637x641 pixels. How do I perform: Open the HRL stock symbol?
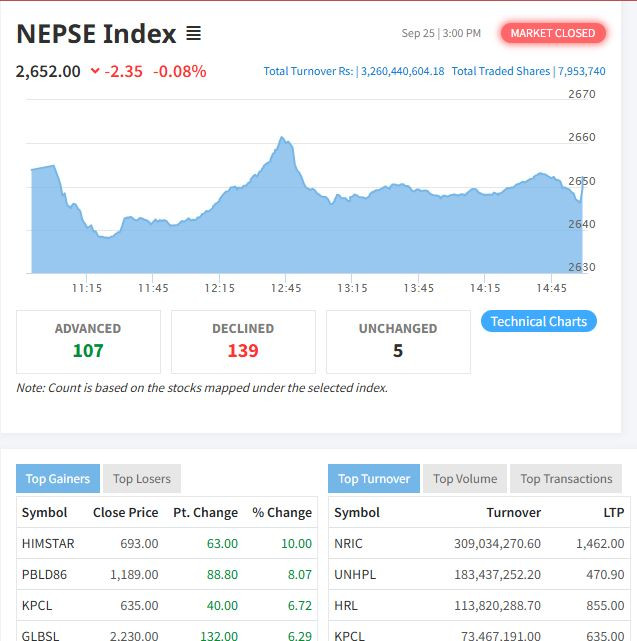click(347, 606)
